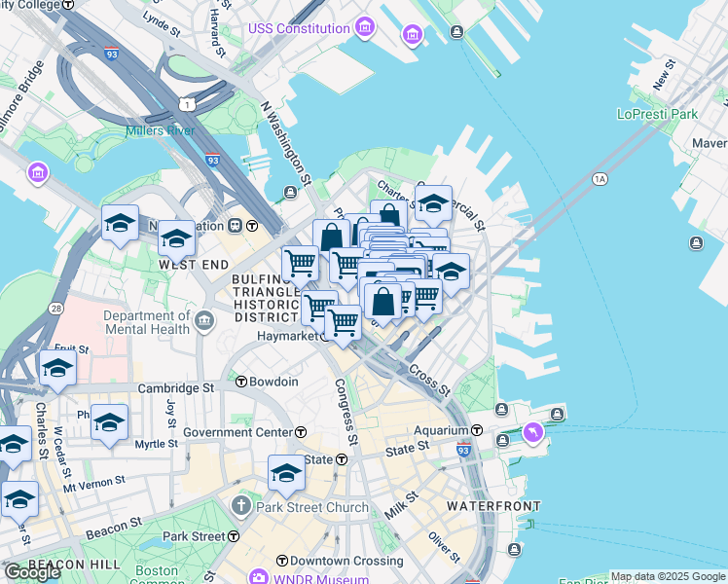728x584 pixels.
Task: Select the Bowdoin T station icon
Action: pyautogui.click(x=241, y=382)
